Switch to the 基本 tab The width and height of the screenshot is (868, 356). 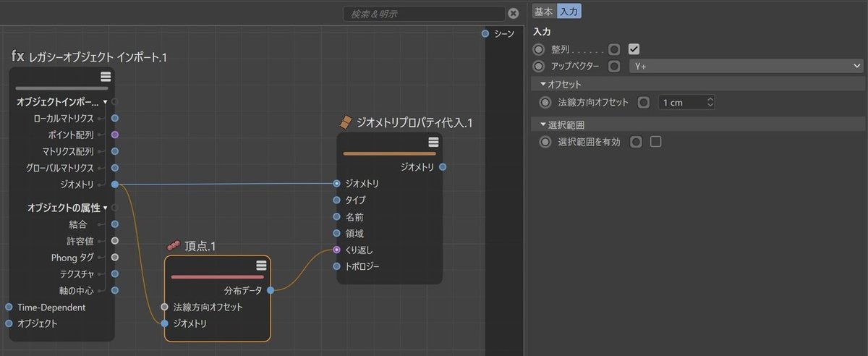pos(544,12)
